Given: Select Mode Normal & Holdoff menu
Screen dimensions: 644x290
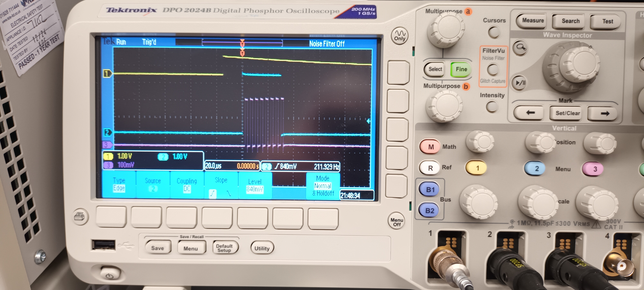Looking at the screenshot, I should coord(323,186).
